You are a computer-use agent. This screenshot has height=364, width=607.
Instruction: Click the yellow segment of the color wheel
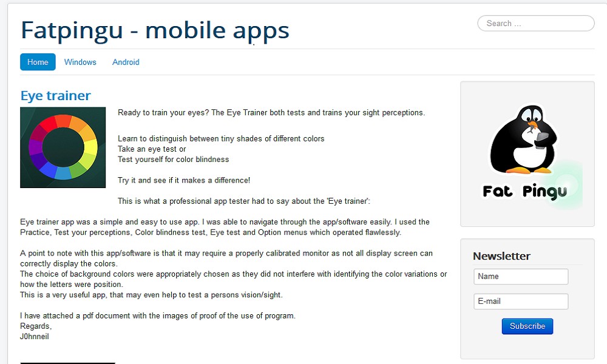click(x=90, y=147)
